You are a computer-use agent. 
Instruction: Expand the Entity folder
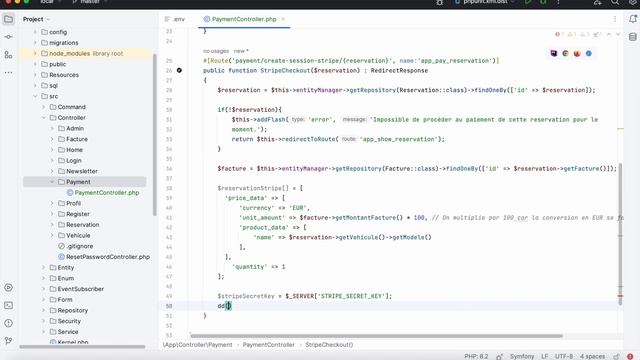[44, 267]
